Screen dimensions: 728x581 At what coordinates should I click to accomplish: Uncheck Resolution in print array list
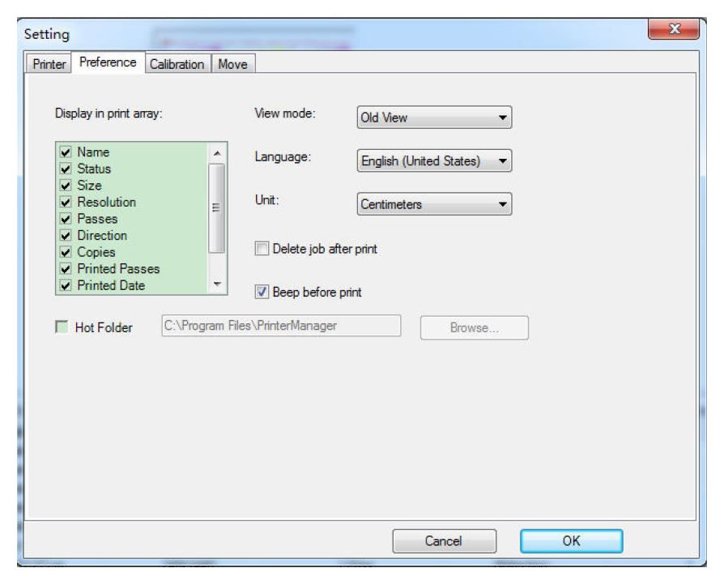(x=66, y=202)
